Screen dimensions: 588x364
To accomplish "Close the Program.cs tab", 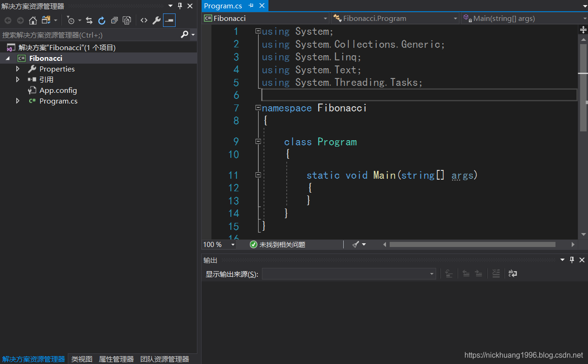I will [262, 6].
